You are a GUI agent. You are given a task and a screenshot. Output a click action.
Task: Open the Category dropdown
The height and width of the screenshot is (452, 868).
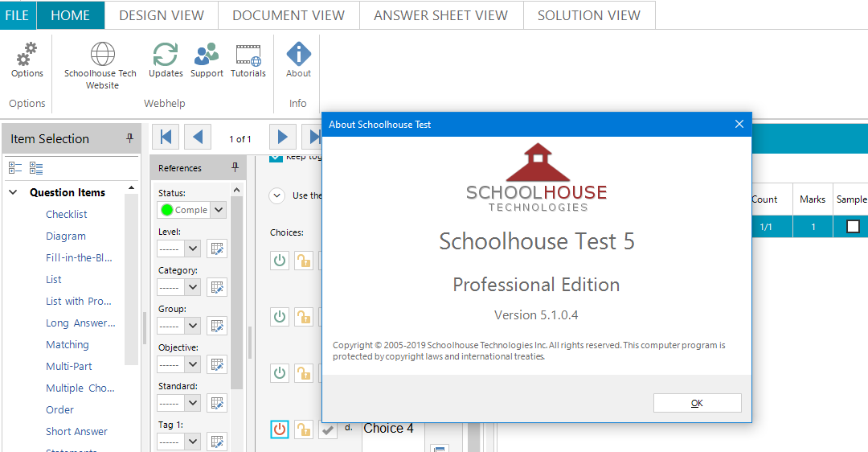click(193, 287)
